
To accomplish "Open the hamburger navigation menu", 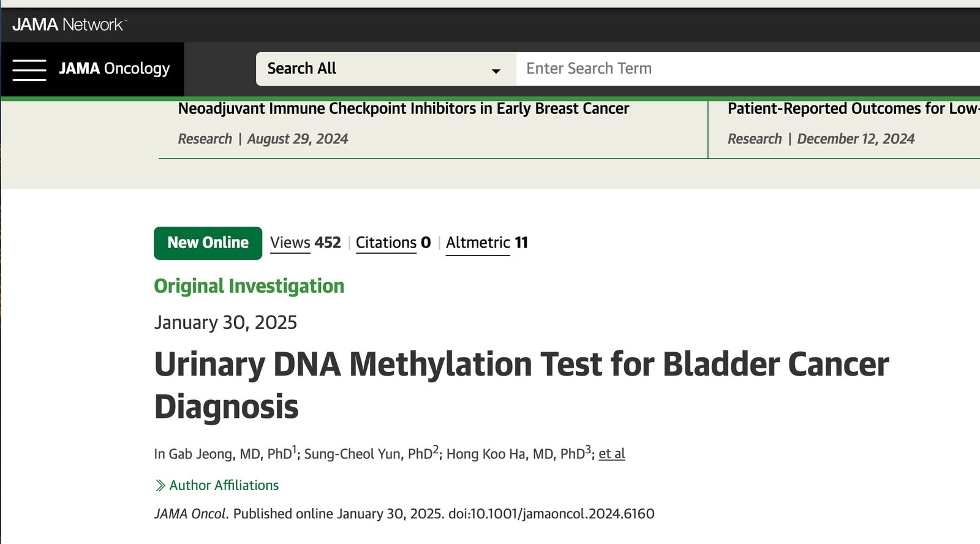I will [x=29, y=69].
